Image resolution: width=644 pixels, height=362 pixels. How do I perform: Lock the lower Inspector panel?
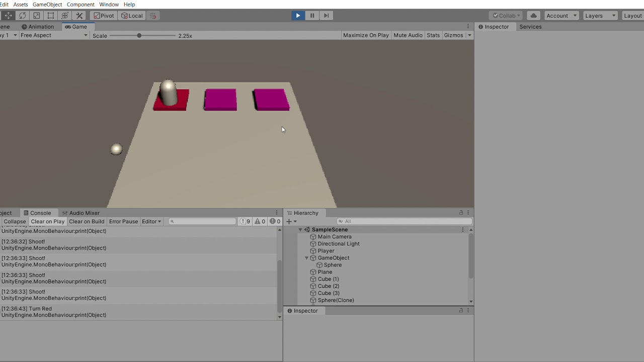click(x=461, y=311)
